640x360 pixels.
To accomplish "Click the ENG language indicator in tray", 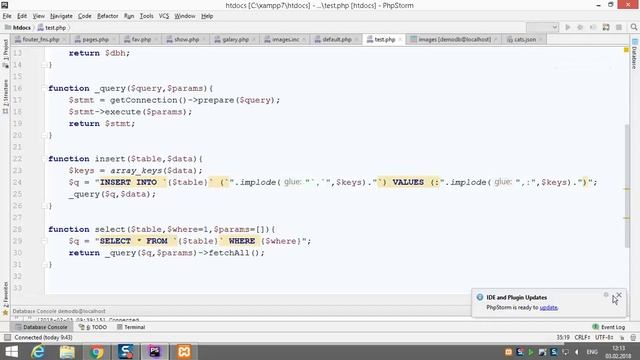I will pyautogui.click(x=592, y=352).
